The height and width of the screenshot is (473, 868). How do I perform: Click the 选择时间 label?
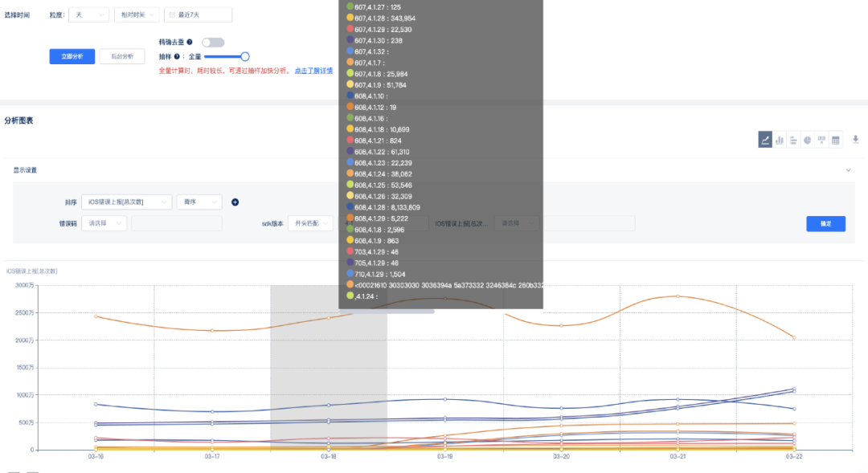17,15
